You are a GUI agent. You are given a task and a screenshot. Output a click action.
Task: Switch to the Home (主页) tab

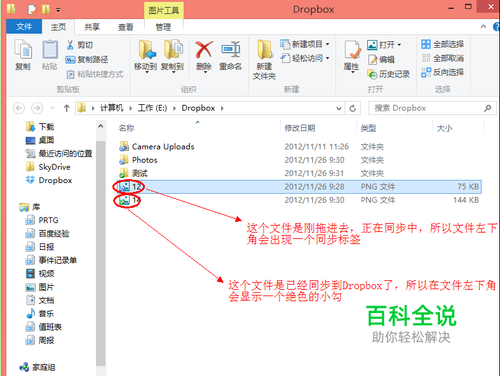pyautogui.click(x=58, y=27)
